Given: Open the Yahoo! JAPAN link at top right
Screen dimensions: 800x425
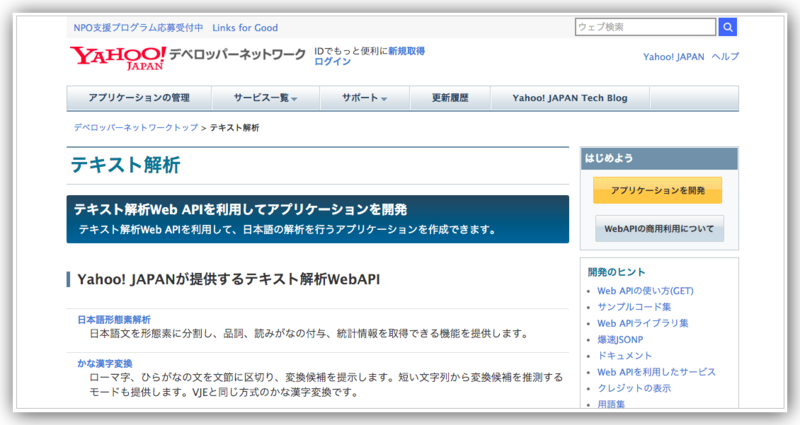Looking at the screenshot, I should (x=673, y=57).
